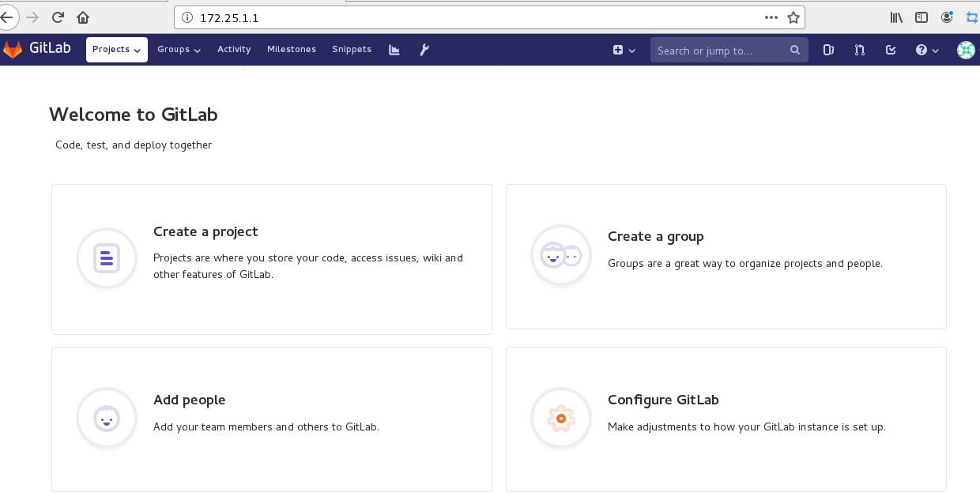
Task: Click the GitLab fox logo
Action: [13, 49]
